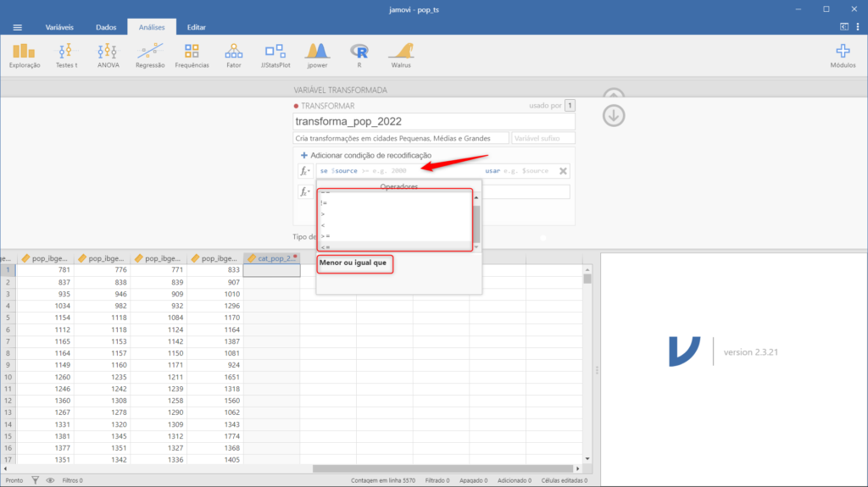Image resolution: width=868 pixels, height=487 pixels.
Task: Click cell with value 1651
Action: pos(214,377)
